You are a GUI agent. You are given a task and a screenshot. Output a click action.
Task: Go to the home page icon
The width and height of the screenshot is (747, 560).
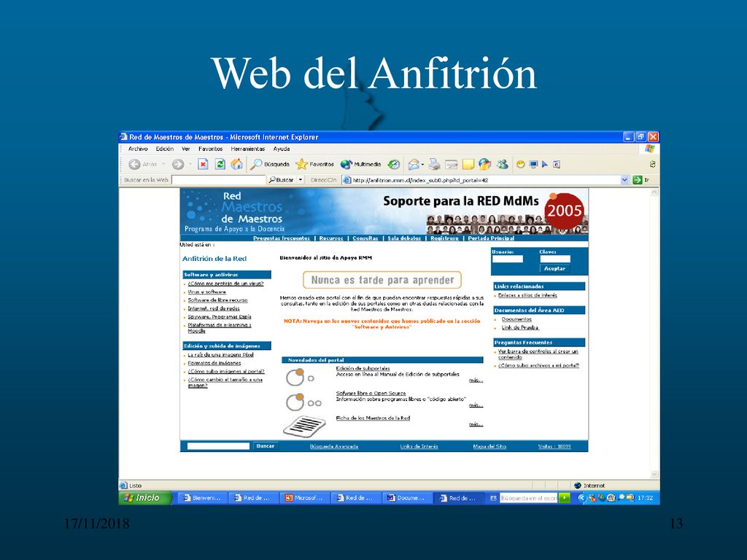236,164
